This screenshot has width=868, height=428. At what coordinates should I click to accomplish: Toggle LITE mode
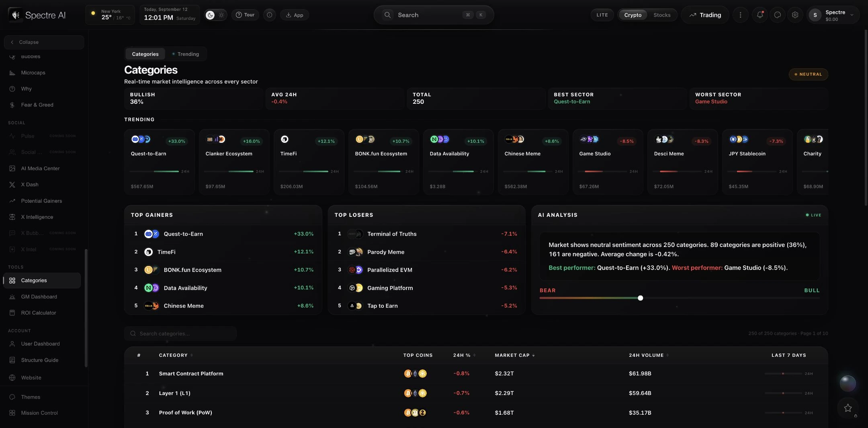tap(602, 15)
